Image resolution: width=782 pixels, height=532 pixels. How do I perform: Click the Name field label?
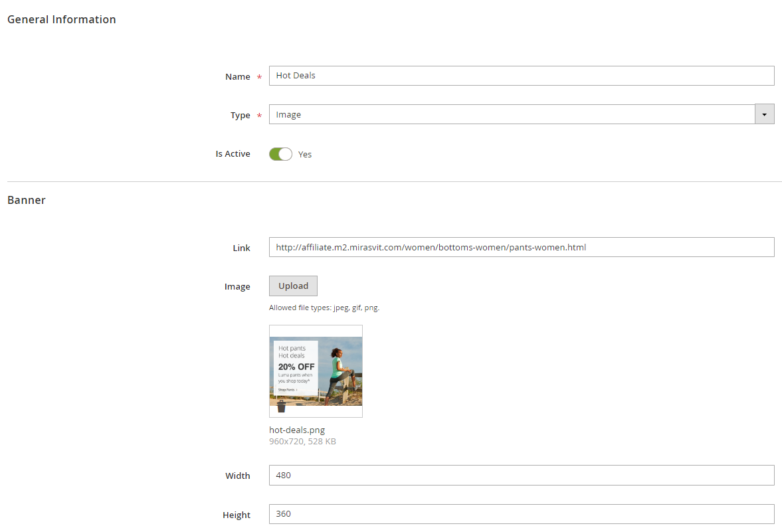pos(237,77)
